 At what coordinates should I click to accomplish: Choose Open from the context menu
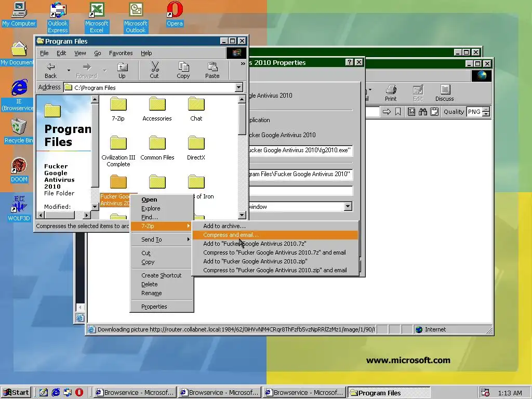point(162,199)
